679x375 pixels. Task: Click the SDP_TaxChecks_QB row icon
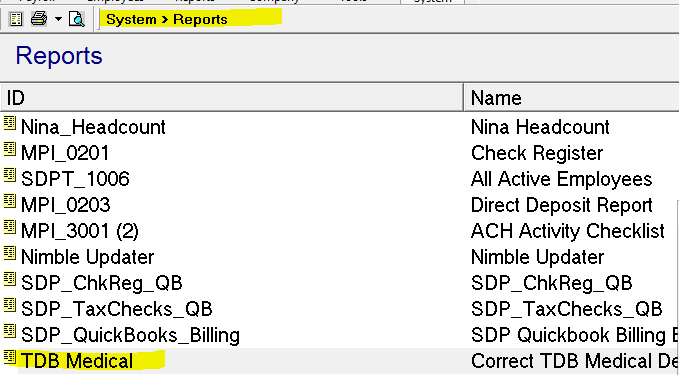pyautogui.click(x=10, y=305)
